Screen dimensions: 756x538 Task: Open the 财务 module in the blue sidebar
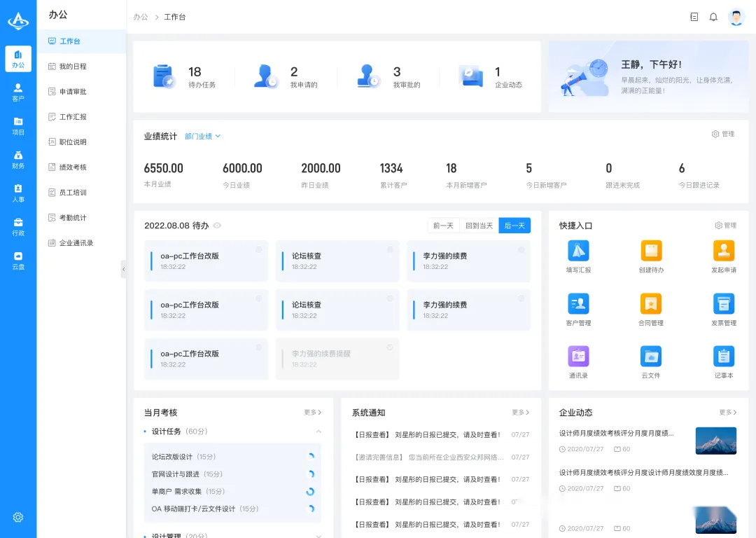[17, 160]
